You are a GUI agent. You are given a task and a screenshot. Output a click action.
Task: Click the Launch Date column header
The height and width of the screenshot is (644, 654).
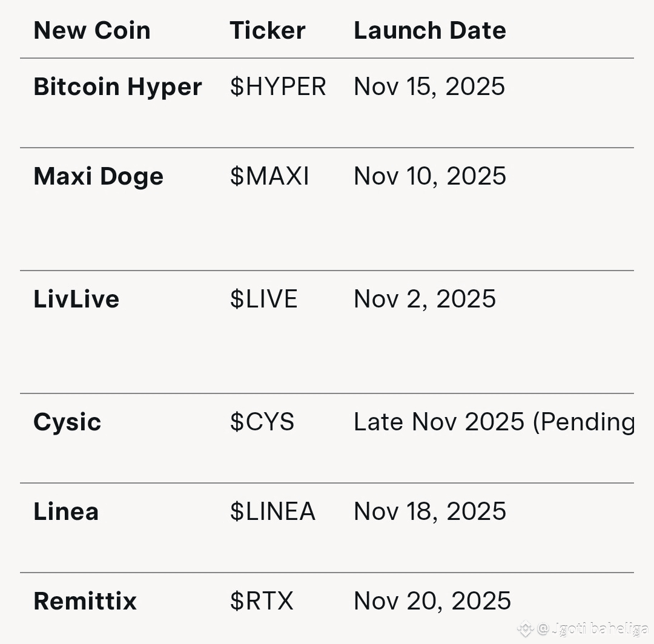coord(429,30)
